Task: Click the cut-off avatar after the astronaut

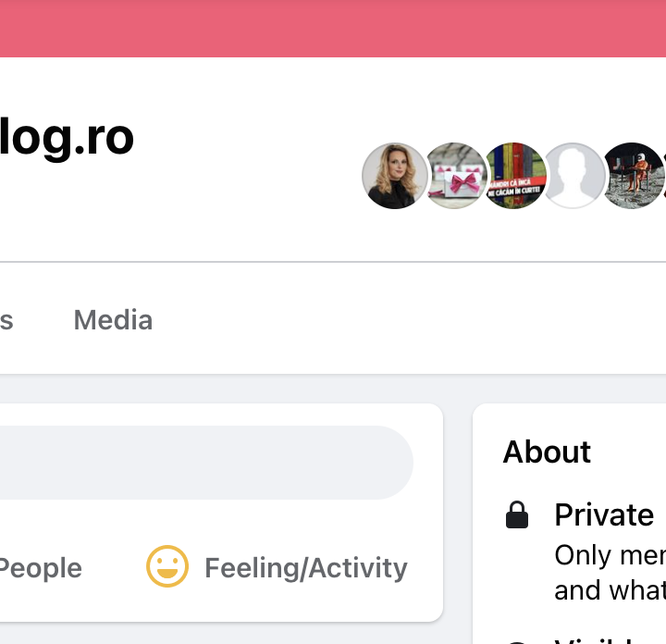Action: pos(662,176)
